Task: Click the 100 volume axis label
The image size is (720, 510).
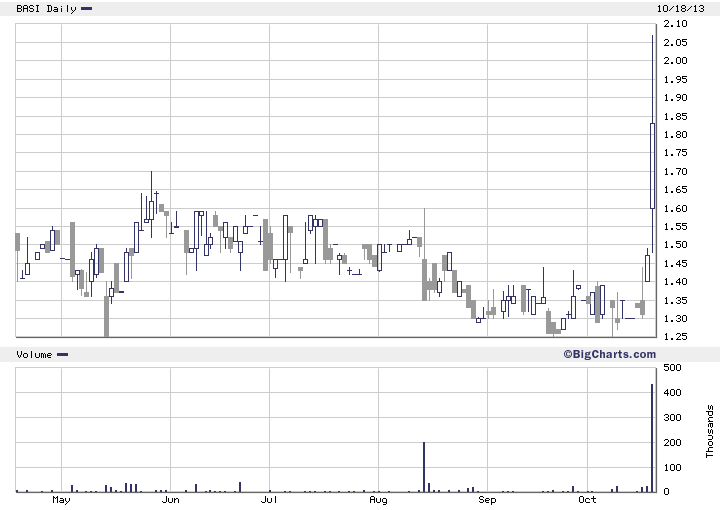Action: point(673,467)
